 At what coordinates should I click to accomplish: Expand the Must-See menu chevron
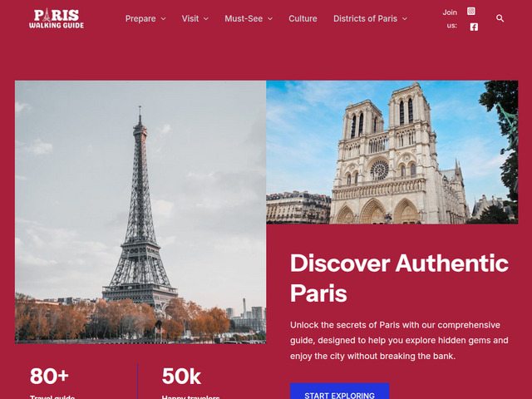pos(270,18)
